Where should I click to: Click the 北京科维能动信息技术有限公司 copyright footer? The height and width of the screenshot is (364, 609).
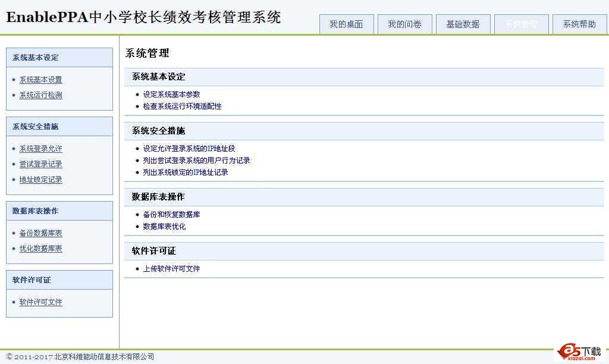coord(80,357)
